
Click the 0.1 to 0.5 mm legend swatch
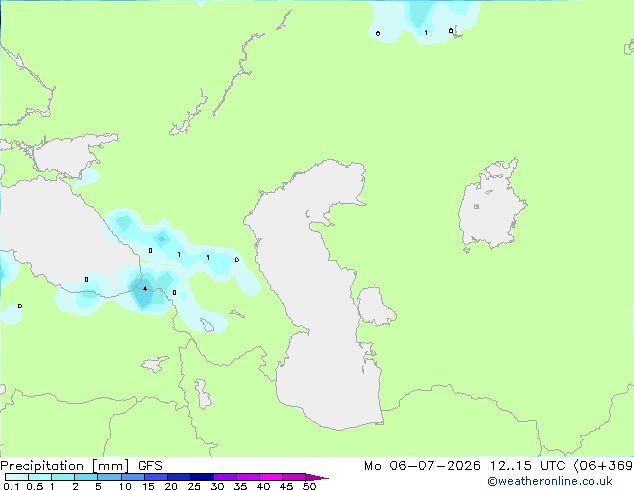[x=17, y=477]
